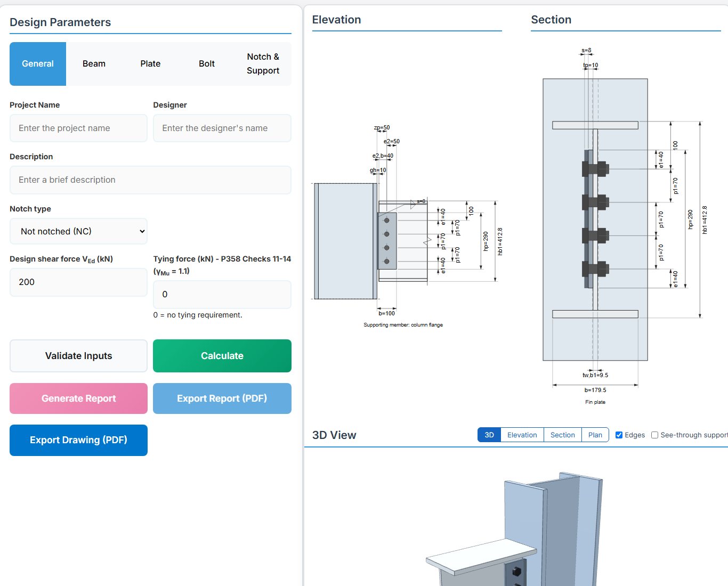This screenshot has width=728, height=586.
Task: Switch 3D View to Plan mode
Action: (595, 435)
